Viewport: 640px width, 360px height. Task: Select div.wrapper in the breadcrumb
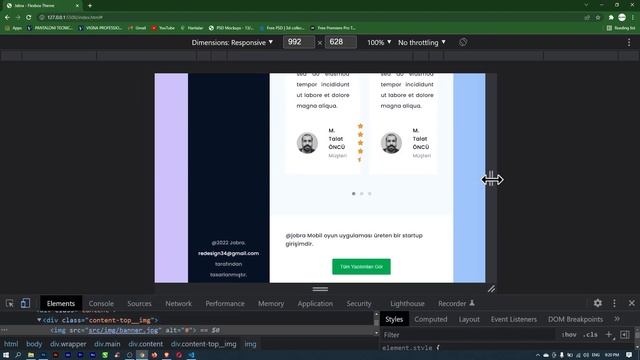pos(68,344)
